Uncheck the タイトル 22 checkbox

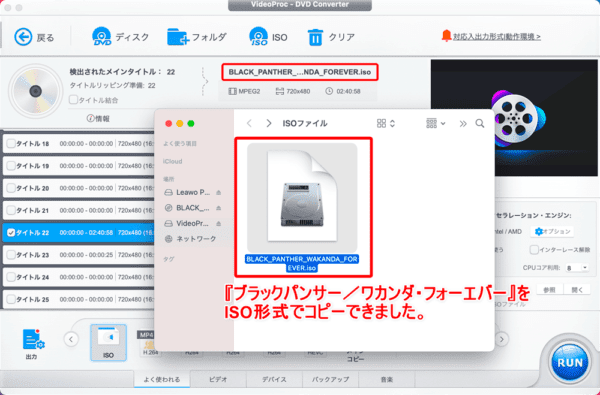(11, 232)
